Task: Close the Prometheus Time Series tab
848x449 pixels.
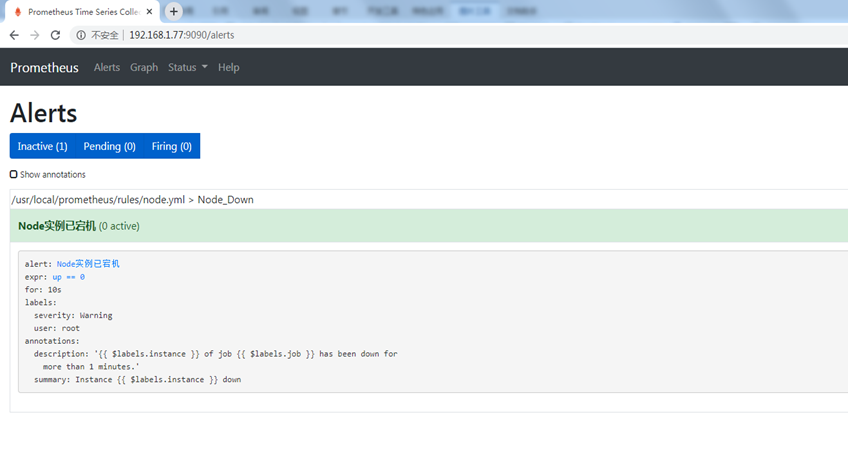Action: pos(152,11)
